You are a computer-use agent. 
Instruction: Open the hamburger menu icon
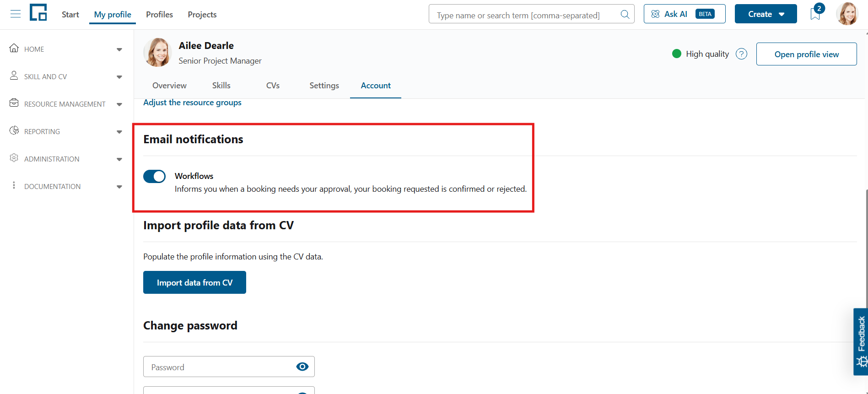16,14
